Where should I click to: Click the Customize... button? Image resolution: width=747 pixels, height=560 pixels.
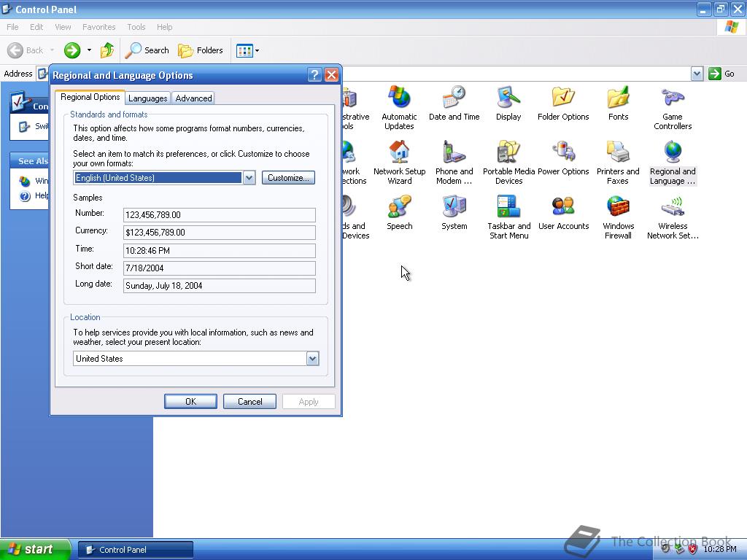click(x=288, y=178)
